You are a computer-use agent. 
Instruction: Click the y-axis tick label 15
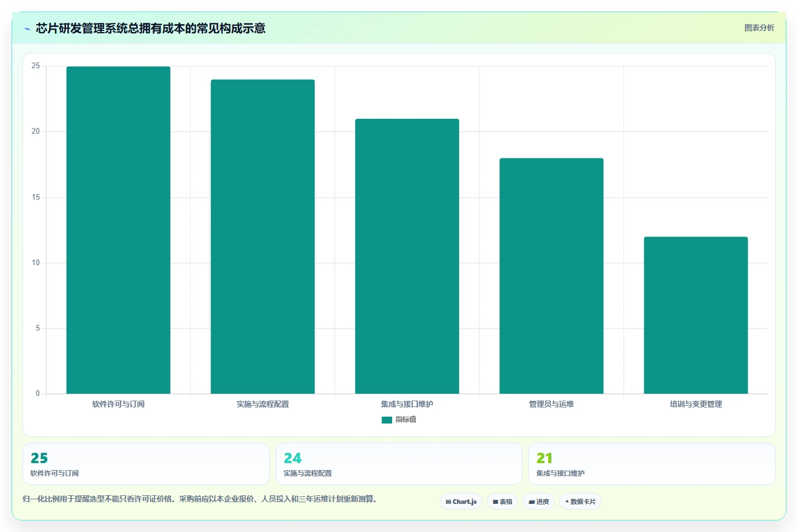click(36, 197)
